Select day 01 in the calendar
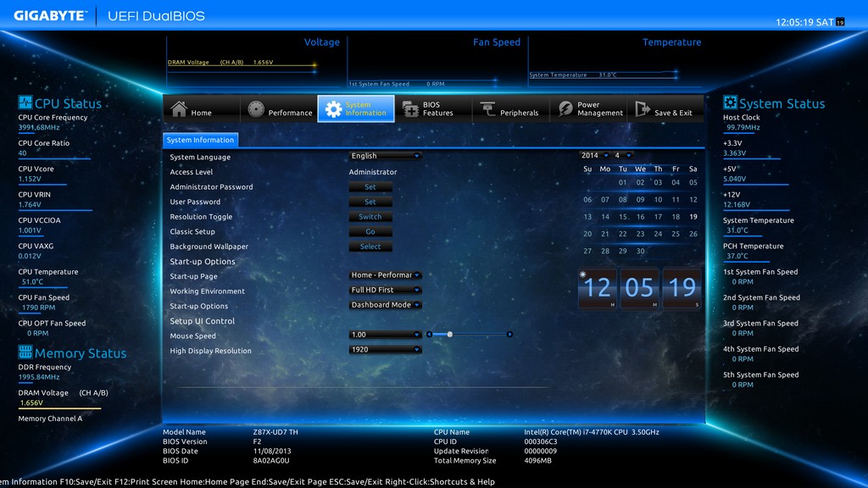The image size is (868, 488). coord(623,183)
